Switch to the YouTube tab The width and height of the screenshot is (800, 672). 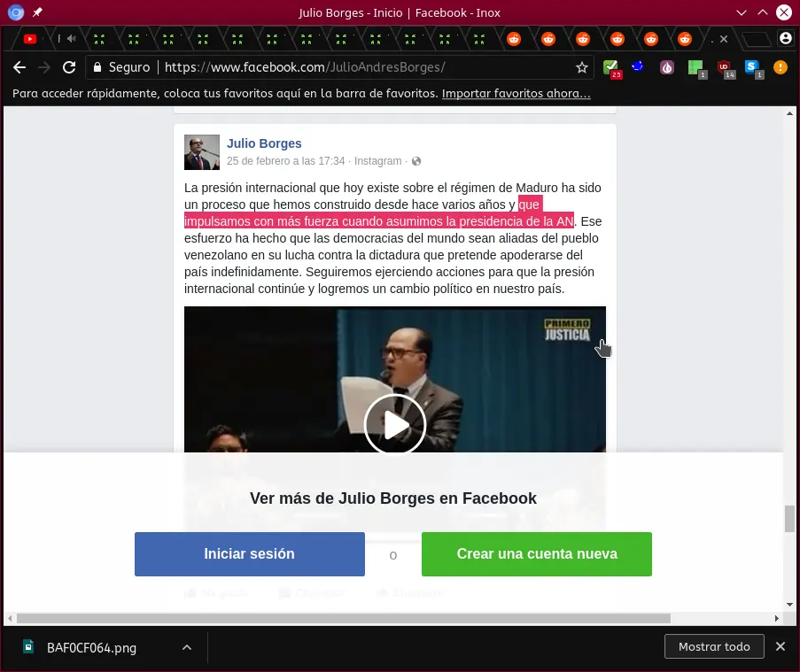click(x=30, y=39)
